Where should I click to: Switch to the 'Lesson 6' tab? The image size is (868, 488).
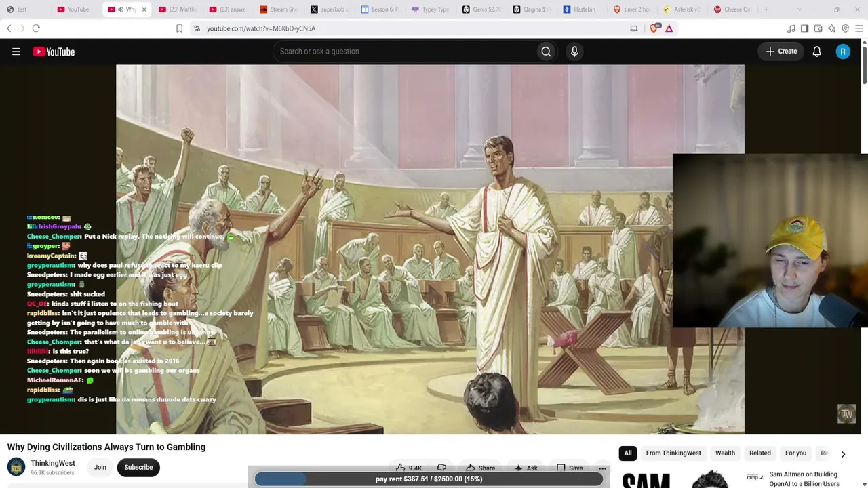(x=380, y=9)
